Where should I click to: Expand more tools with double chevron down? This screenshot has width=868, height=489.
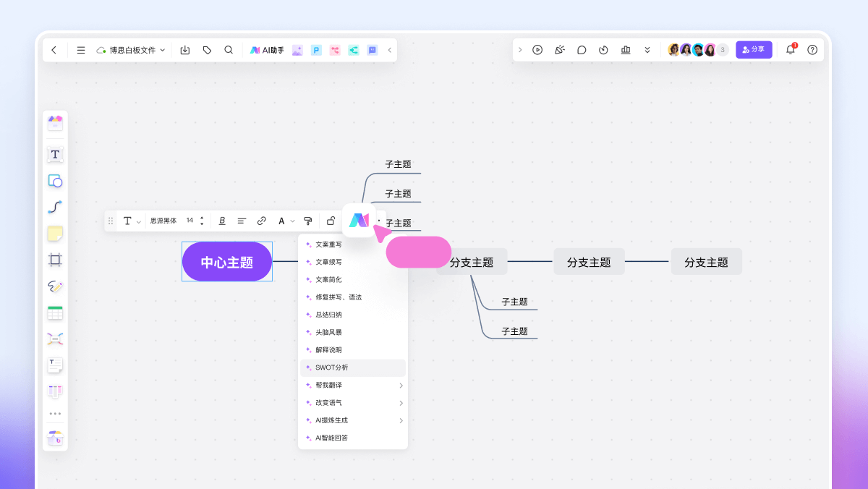(x=647, y=50)
